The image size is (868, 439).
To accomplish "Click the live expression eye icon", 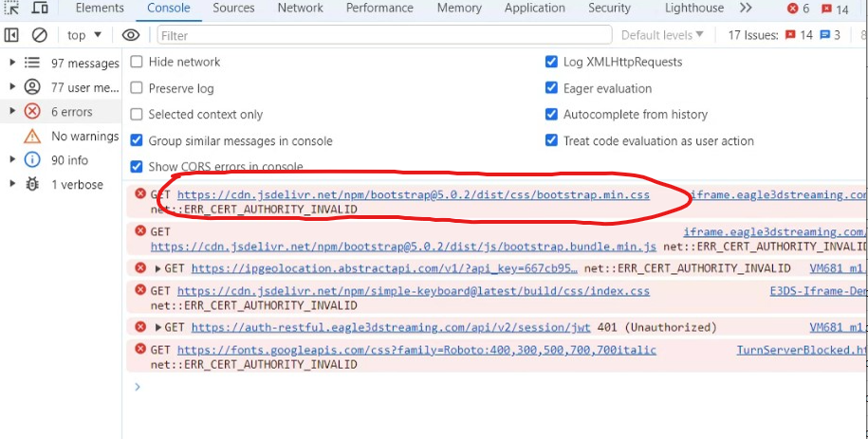I will point(131,35).
